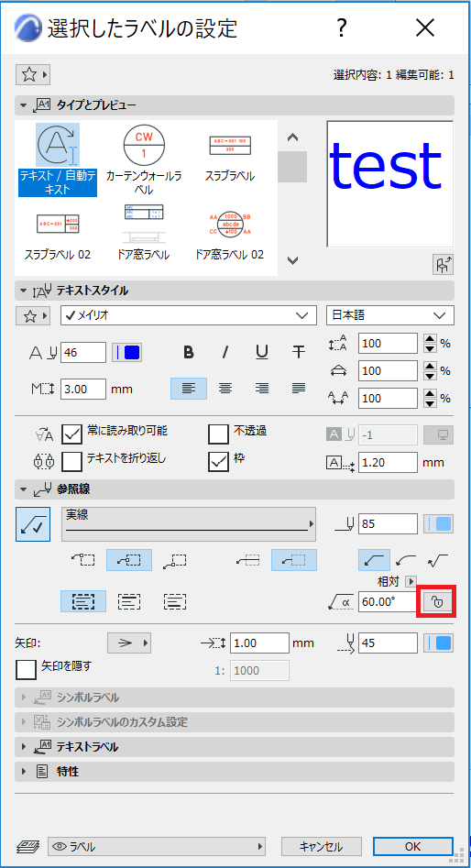
Task: Select first leader connection position option
Action: pyautogui.click(x=83, y=560)
